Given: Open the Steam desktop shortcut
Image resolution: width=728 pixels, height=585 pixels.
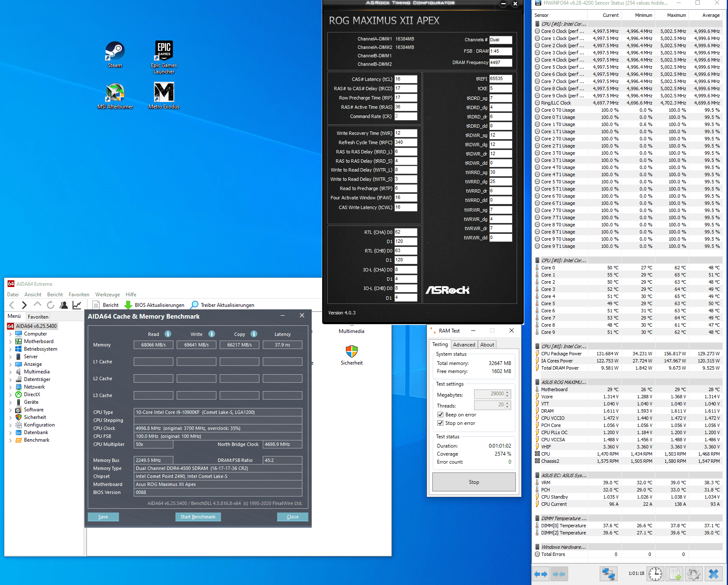Looking at the screenshot, I should (115, 54).
